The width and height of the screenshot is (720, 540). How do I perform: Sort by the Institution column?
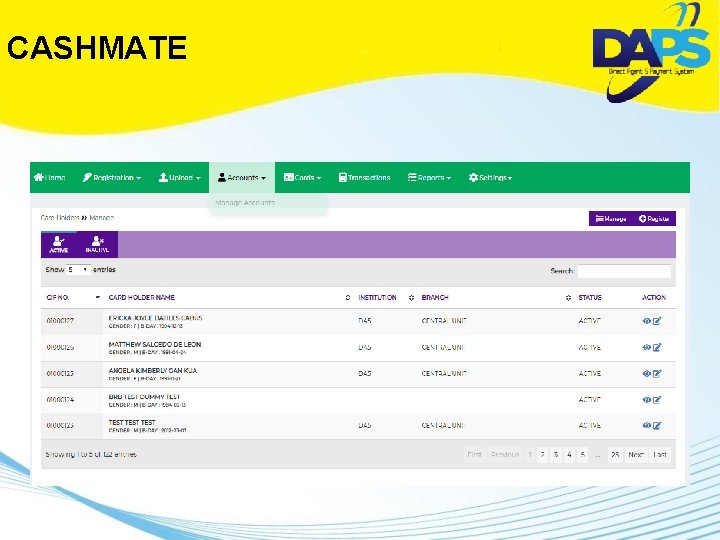386,298
